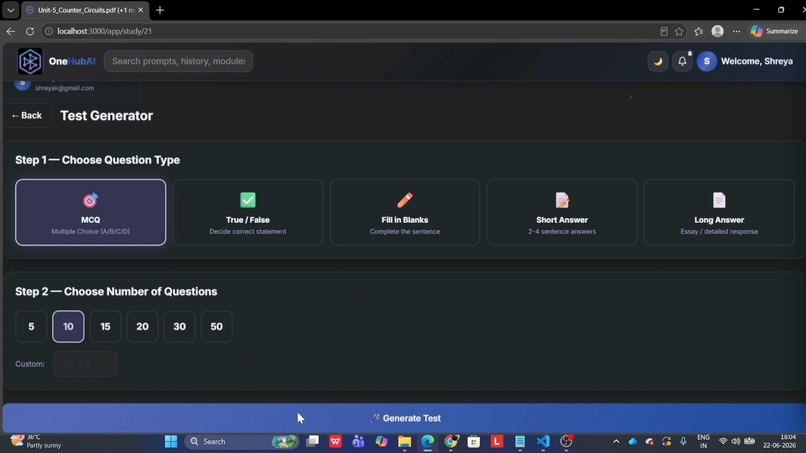This screenshot has height=453, width=806.
Task: Open the browser profile icon
Action: click(718, 31)
